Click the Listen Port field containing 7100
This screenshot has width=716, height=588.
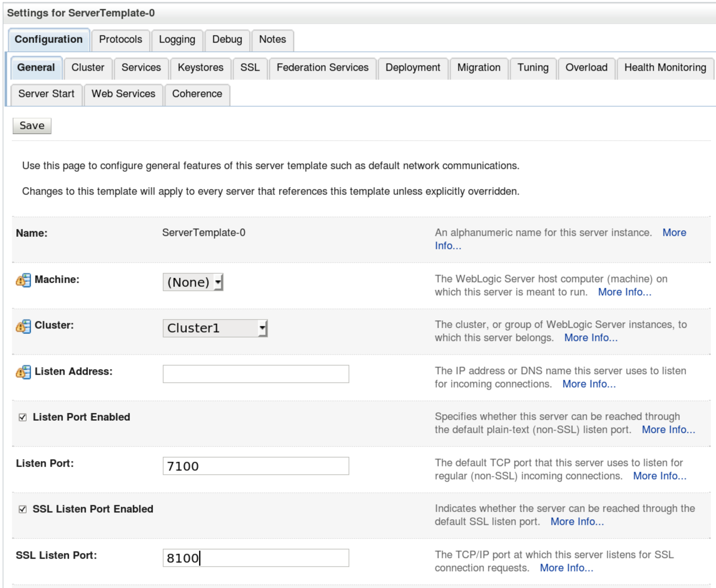point(256,466)
